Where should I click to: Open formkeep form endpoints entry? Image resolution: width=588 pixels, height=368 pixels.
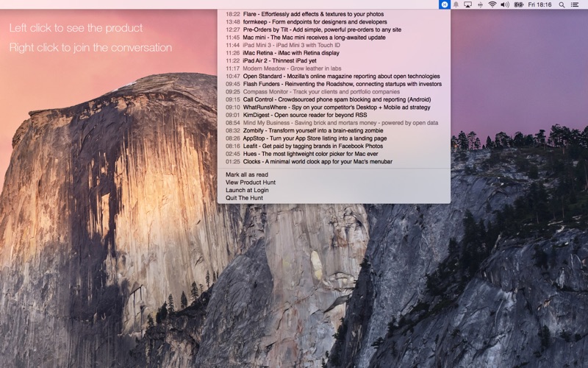pos(334,22)
